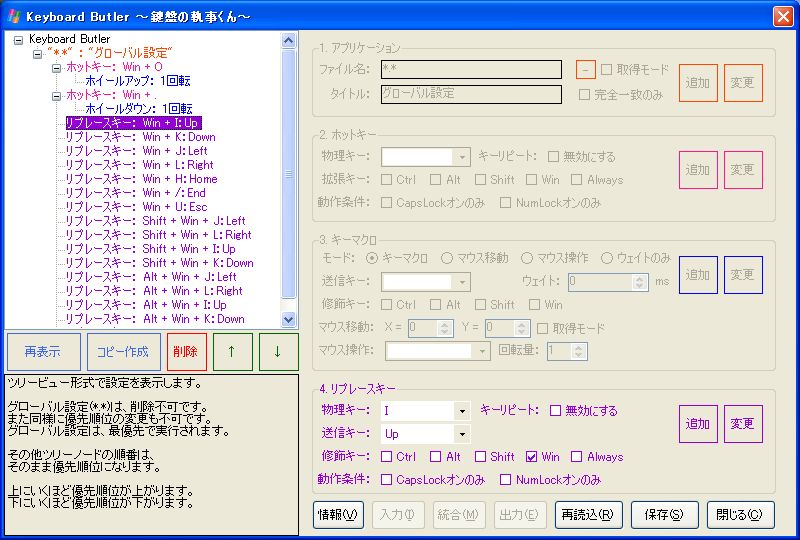
Task: Check the Ctrl modifier in リプレースキー section
Action: click(387, 456)
